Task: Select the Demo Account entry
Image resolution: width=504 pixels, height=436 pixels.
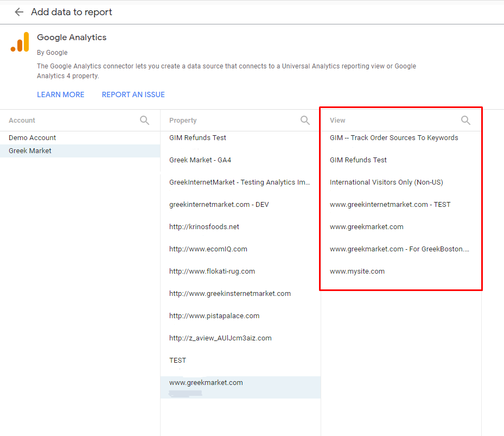Action: coord(33,138)
